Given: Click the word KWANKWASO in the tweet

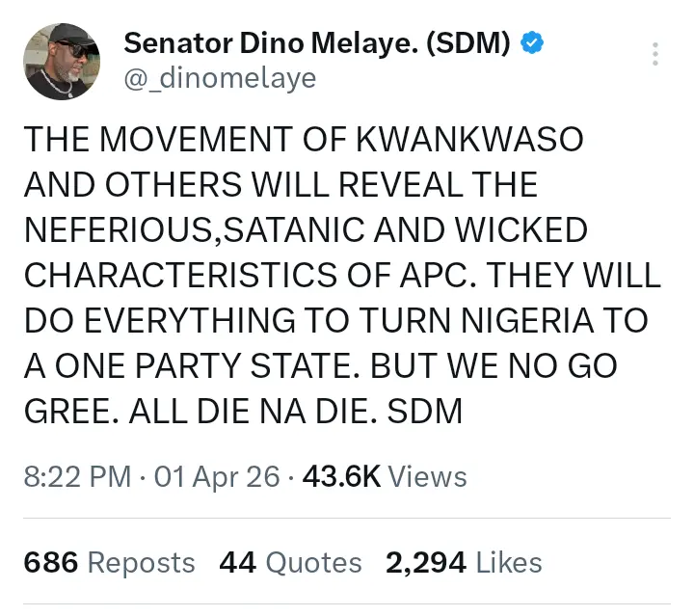Looking at the screenshot, I should [x=470, y=139].
